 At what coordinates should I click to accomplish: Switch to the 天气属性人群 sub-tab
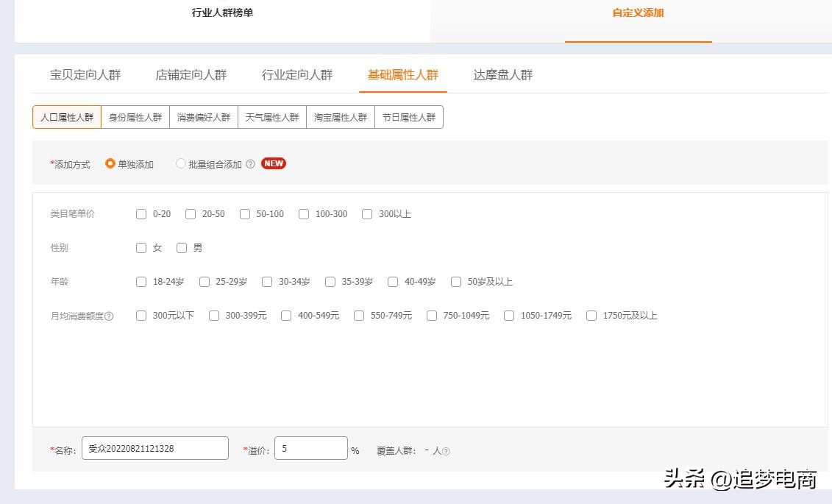pos(271,116)
